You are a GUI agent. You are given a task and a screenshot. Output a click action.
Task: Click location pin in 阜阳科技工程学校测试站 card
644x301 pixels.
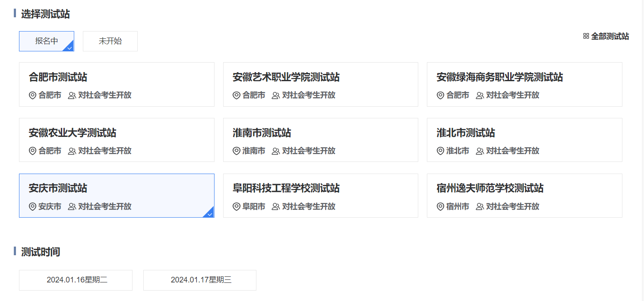click(x=236, y=207)
